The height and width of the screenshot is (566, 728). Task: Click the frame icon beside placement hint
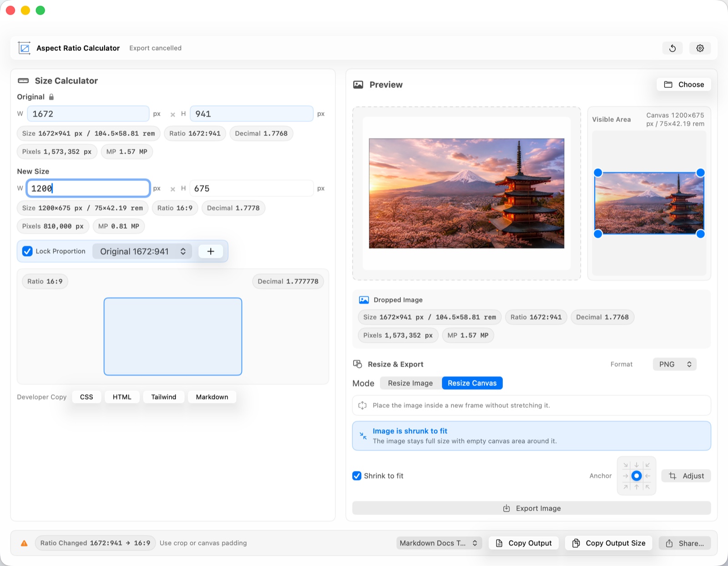click(363, 406)
